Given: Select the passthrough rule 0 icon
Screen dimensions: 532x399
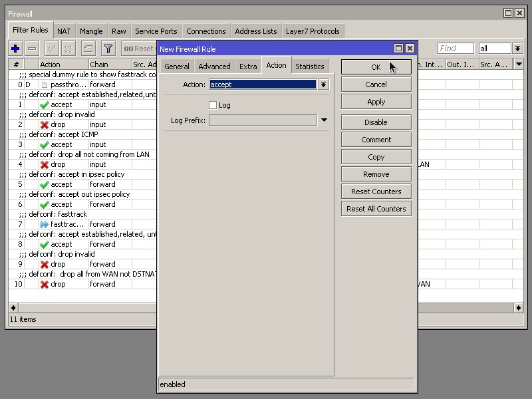Looking at the screenshot, I should click(x=45, y=84).
